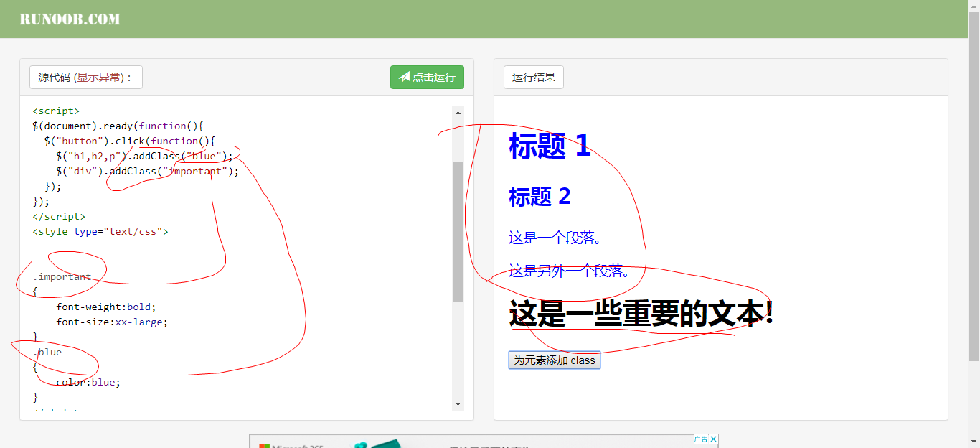Image resolution: width=980 pixels, height=448 pixels.
Task: Click the code editor vertical scrollbar thumb
Action: pyautogui.click(x=458, y=231)
